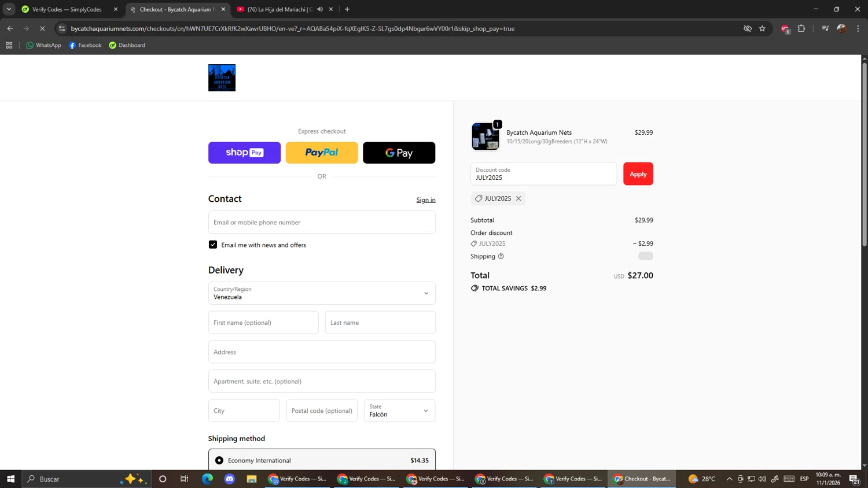
Task: Open File Explorer from the taskbar
Action: 252,479
